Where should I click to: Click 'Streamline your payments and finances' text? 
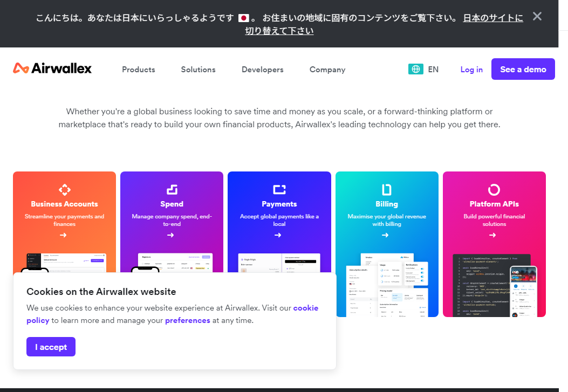pos(65,220)
